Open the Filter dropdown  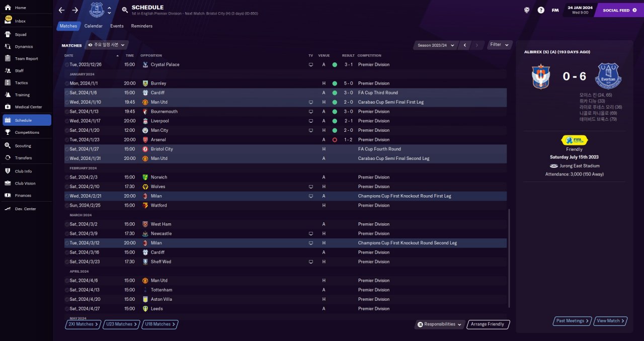pos(500,45)
